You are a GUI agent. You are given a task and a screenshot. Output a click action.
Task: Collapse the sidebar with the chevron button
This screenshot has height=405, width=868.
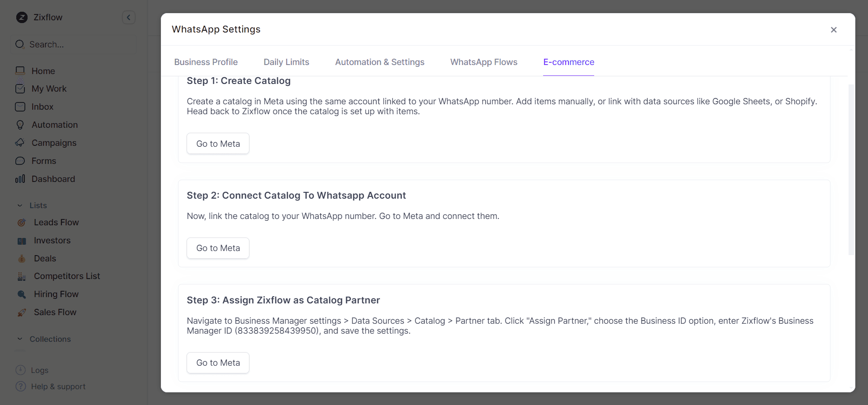pyautogui.click(x=128, y=18)
